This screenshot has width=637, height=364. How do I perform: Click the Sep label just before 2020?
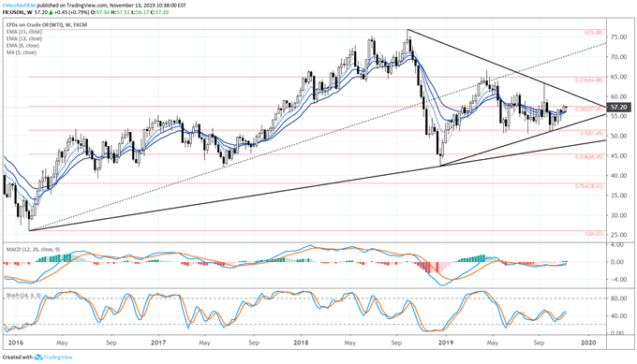539,342
